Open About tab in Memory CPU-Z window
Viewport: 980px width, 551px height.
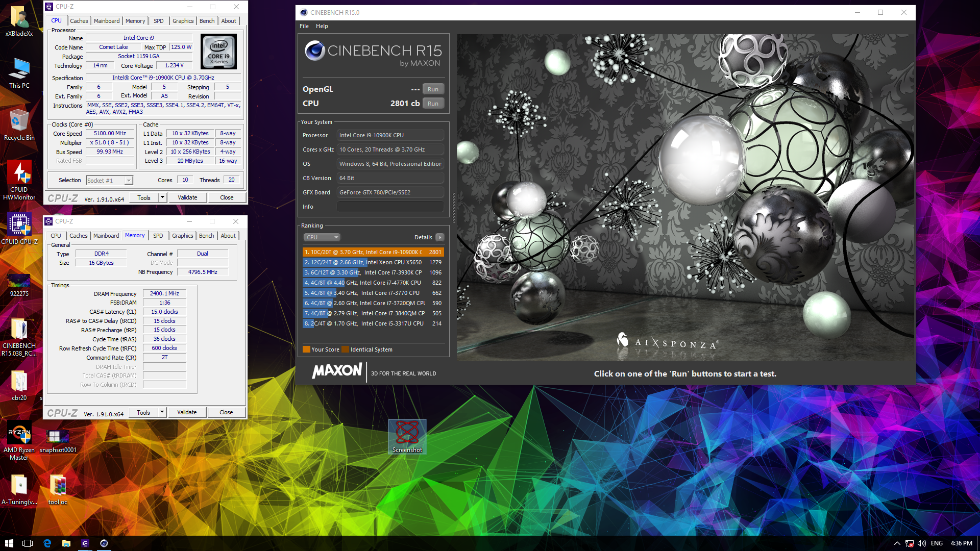tap(228, 236)
